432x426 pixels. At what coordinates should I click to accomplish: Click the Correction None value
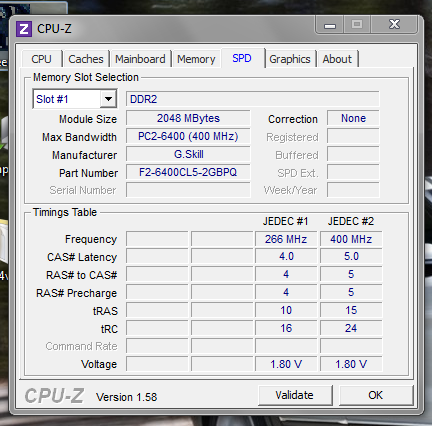click(x=353, y=118)
